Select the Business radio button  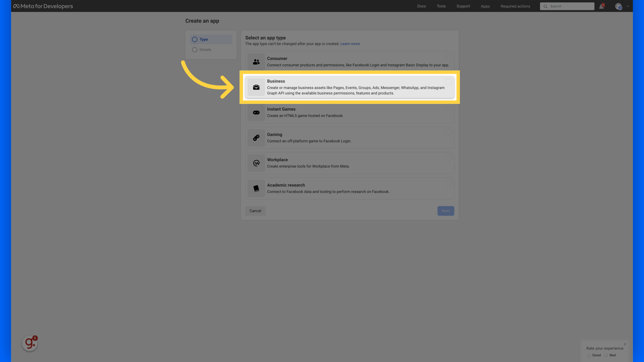[448, 82]
